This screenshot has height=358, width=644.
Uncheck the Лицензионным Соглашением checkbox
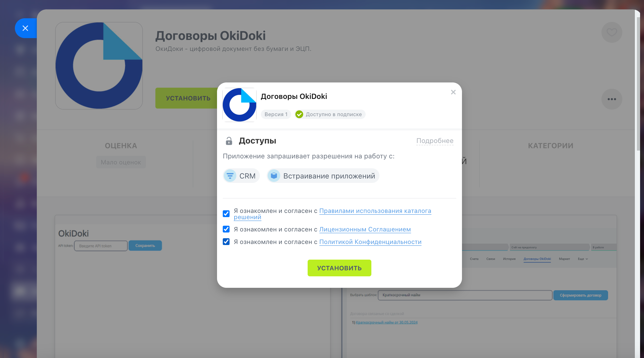226,229
